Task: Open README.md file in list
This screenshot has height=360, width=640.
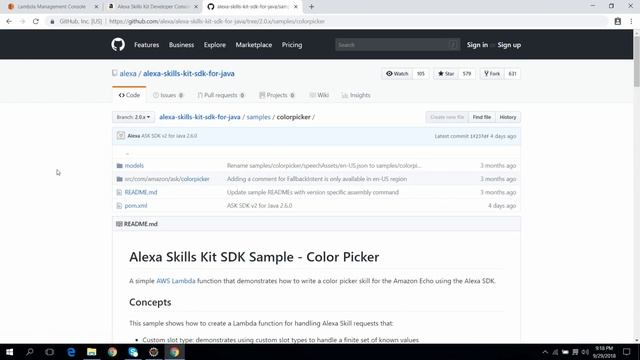Action: click(x=141, y=192)
